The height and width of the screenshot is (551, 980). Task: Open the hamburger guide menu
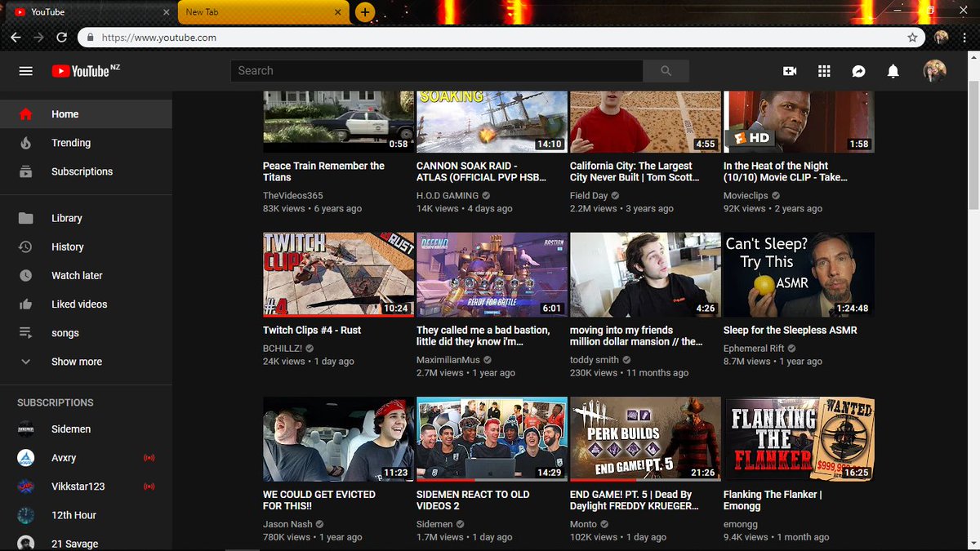(26, 71)
